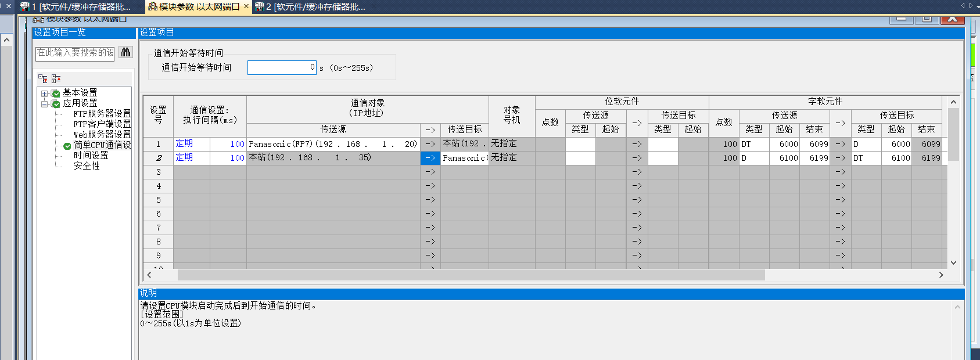Image resolution: width=980 pixels, height=360 pixels.
Task: Expand the 基本设置 tree node
Action: [45, 93]
